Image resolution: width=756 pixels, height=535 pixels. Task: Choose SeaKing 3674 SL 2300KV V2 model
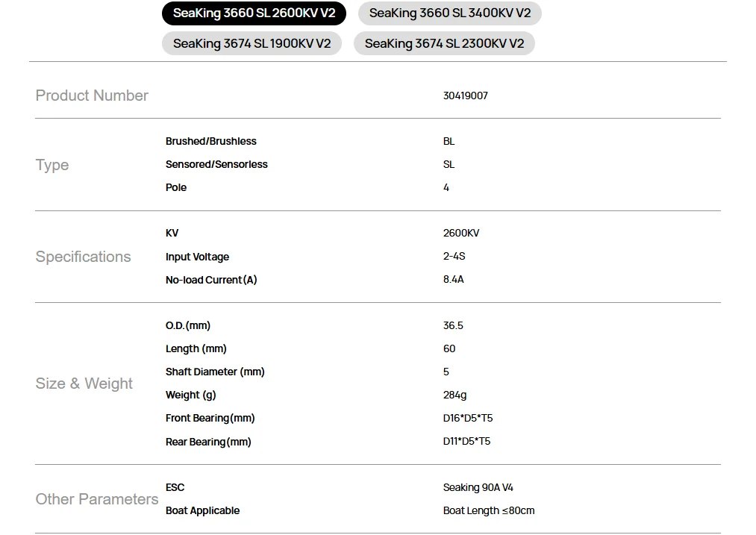tap(444, 43)
